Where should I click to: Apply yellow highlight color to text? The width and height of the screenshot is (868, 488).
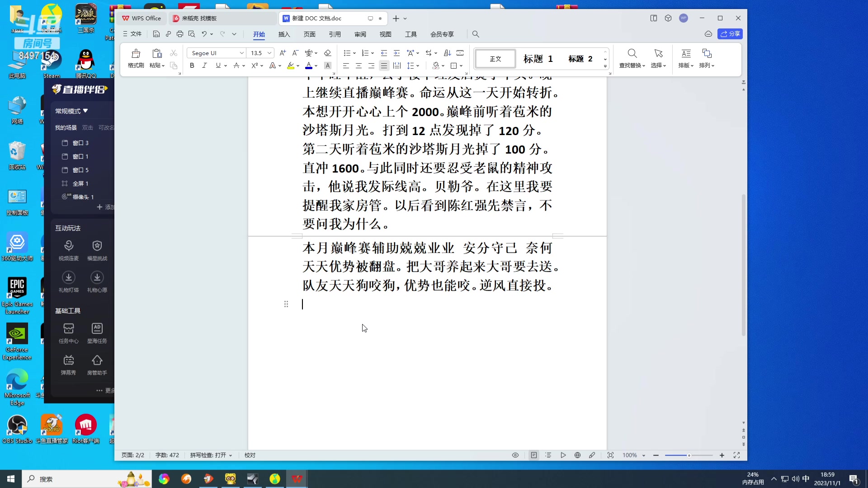point(291,66)
